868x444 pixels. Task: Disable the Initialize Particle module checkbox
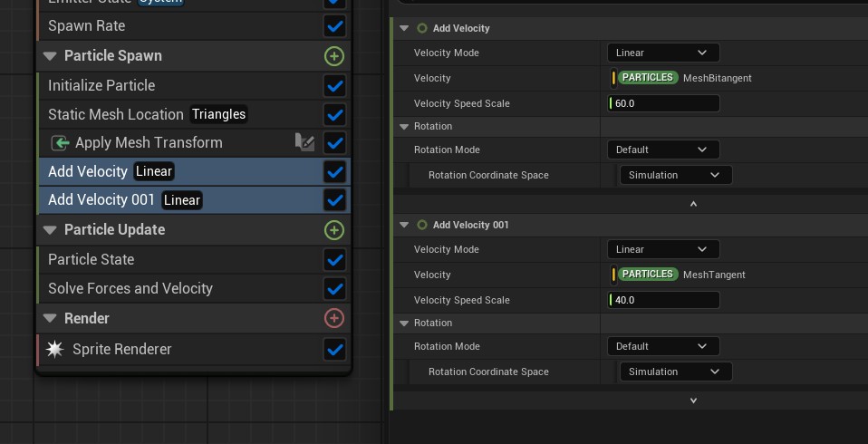334,86
